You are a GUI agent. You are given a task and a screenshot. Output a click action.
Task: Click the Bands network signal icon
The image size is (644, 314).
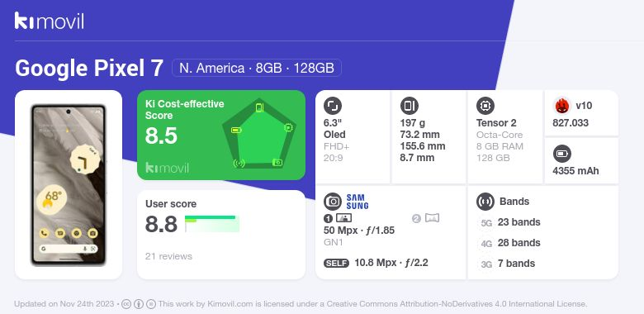click(485, 202)
